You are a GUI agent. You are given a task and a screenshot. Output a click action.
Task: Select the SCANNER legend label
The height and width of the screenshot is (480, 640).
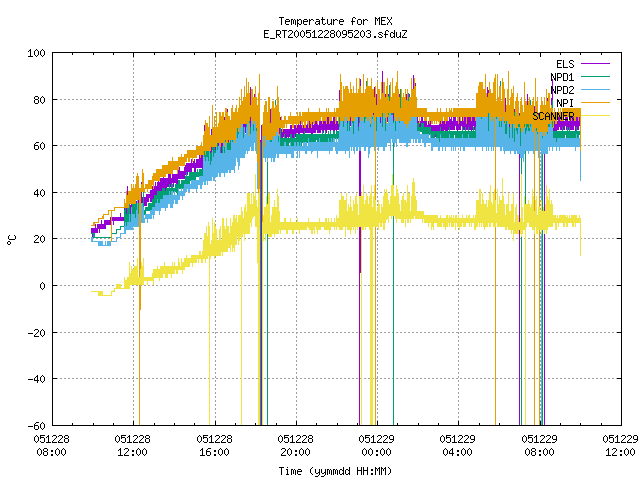tap(553, 116)
